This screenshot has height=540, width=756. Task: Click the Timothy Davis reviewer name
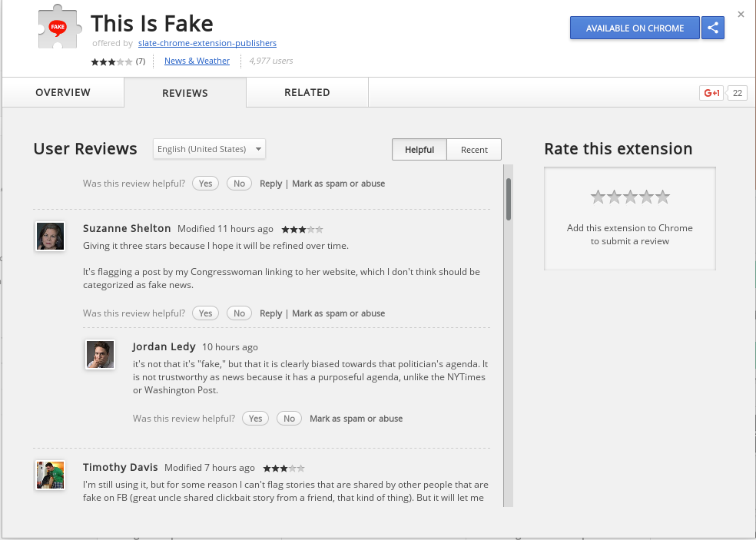[120, 467]
